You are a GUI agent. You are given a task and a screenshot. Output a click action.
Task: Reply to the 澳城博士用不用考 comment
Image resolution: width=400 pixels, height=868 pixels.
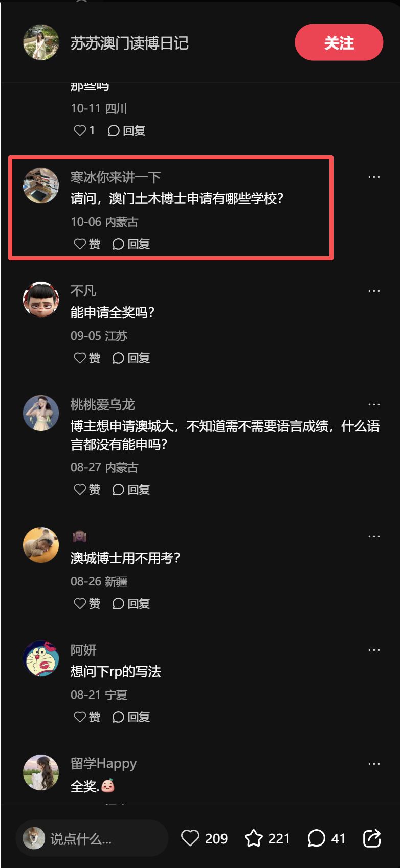[131, 604]
